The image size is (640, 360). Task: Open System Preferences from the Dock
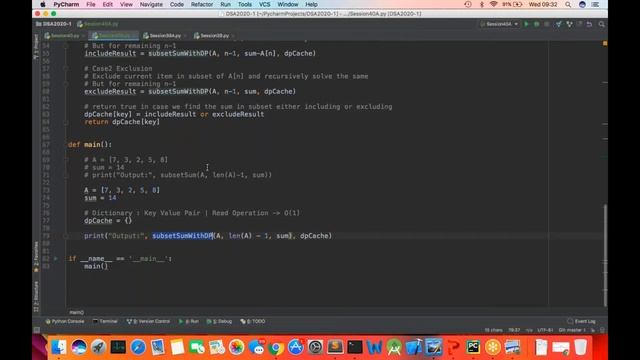tap(315, 347)
